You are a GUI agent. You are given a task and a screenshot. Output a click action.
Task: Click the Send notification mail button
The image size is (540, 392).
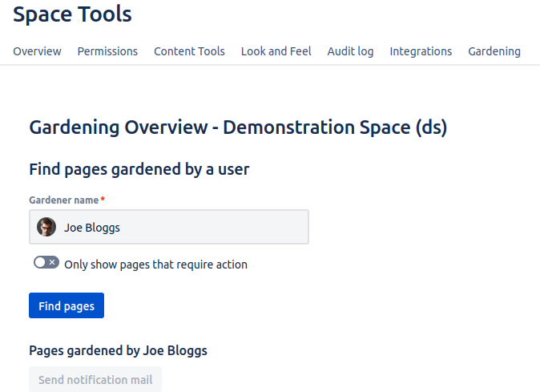(95, 380)
